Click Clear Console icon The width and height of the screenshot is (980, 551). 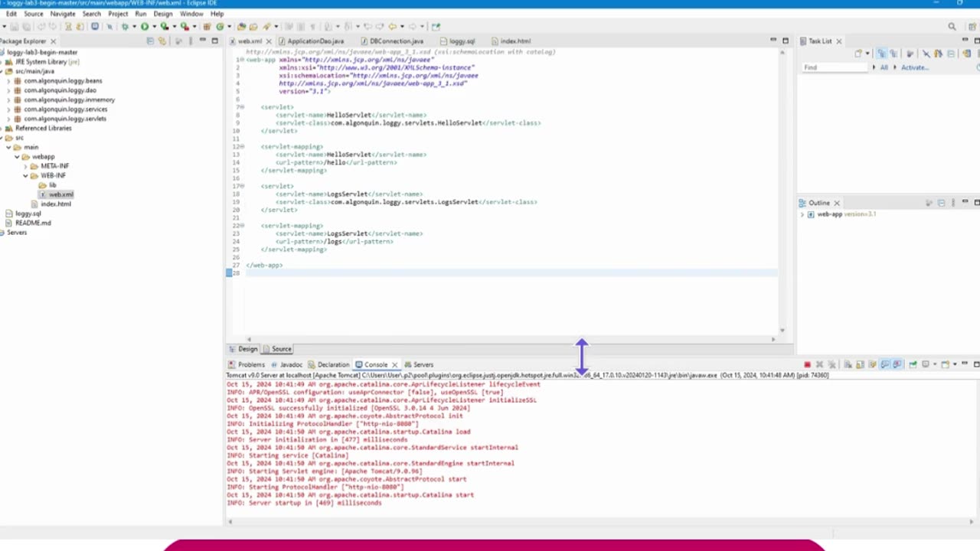tap(848, 364)
